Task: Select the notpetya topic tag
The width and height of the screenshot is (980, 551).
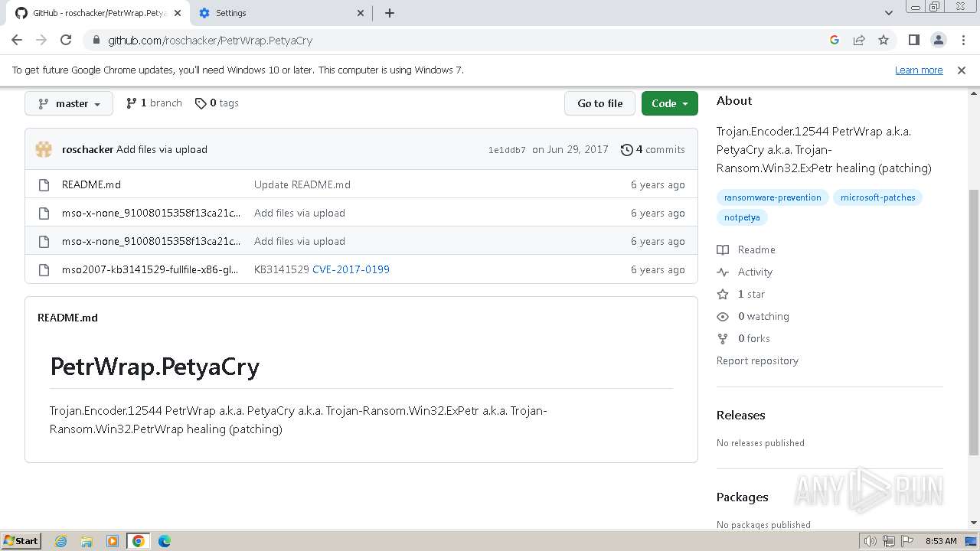Action: tap(742, 217)
